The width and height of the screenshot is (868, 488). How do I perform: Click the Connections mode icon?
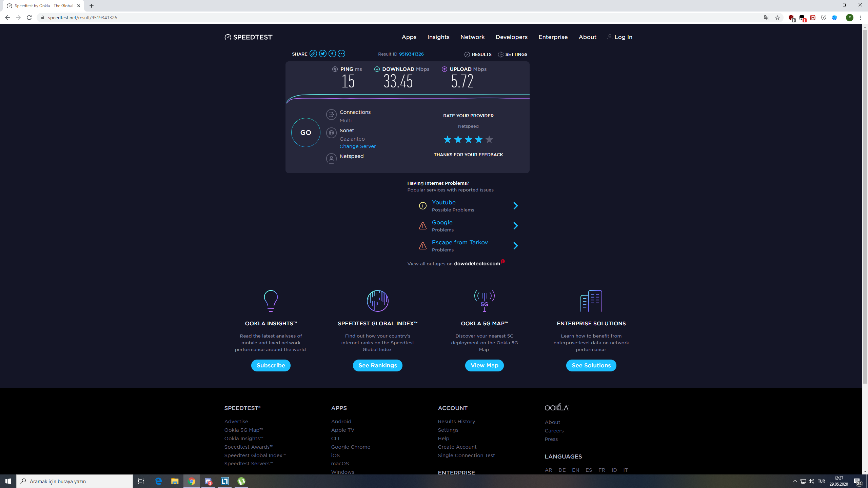point(331,115)
